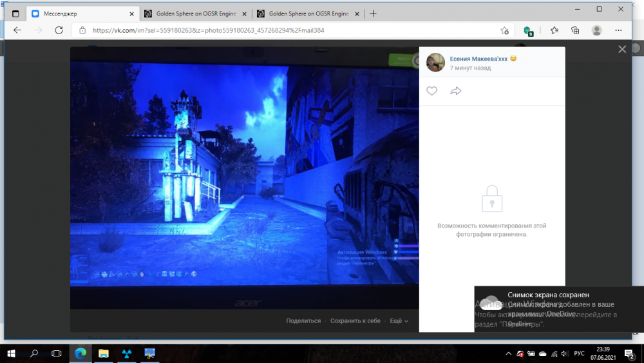
Task: Refresh the page in the browser
Action: coord(59,30)
